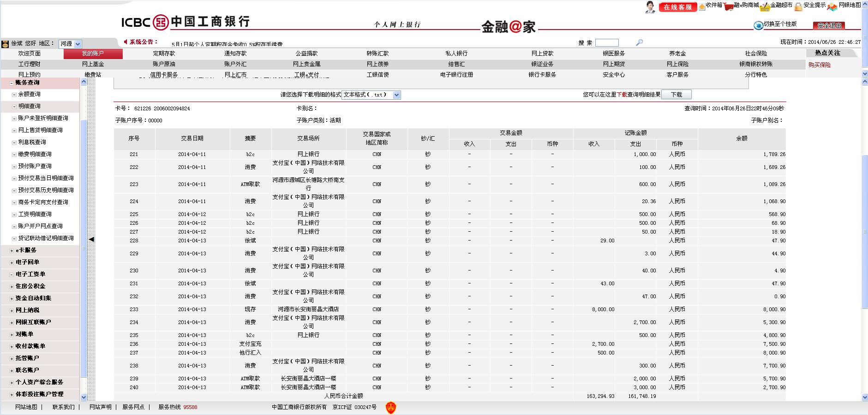The height and width of the screenshot is (415, 868).
Task: Click the 下载 download button
Action: (x=676, y=95)
